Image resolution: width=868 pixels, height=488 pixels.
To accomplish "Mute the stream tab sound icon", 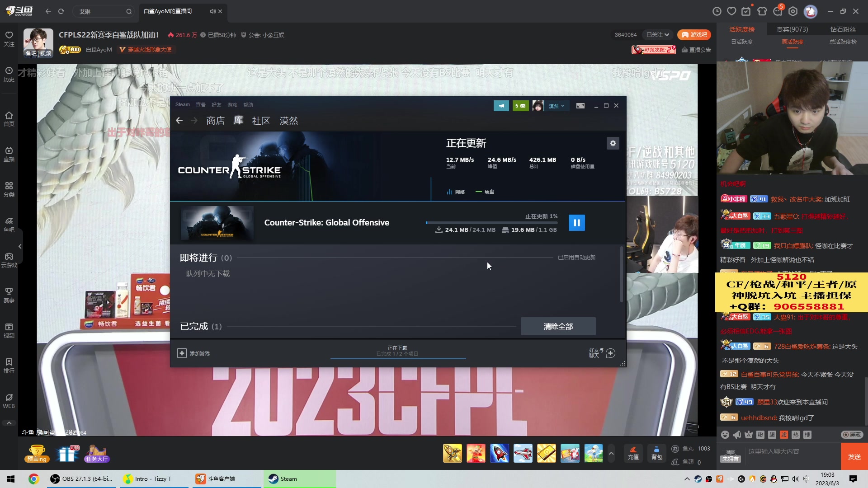I will tap(212, 11).
